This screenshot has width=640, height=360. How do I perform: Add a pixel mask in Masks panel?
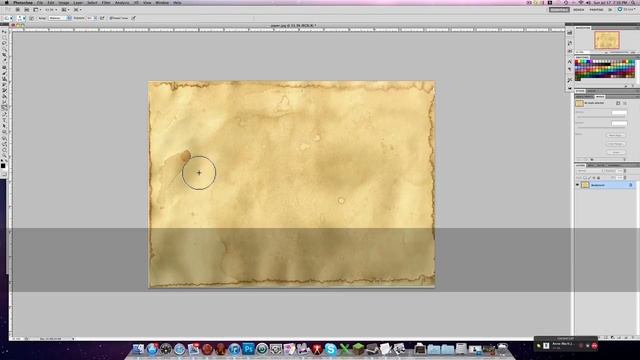click(x=618, y=103)
